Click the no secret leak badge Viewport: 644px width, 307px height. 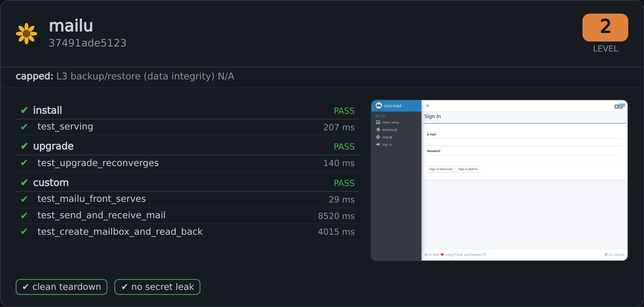[157, 287]
